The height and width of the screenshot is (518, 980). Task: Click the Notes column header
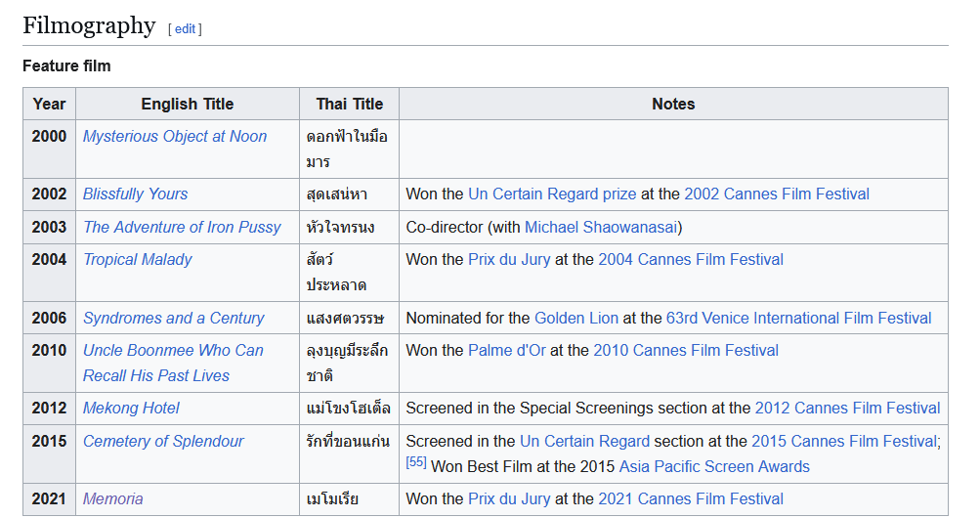tap(673, 104)
